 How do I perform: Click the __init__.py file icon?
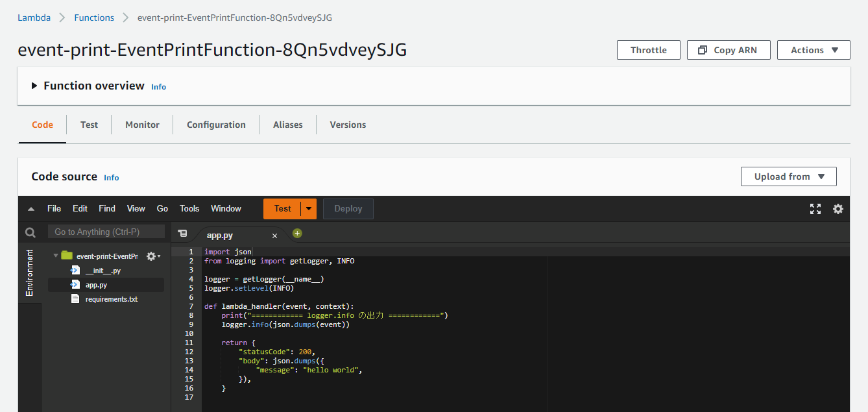(75, 271)
